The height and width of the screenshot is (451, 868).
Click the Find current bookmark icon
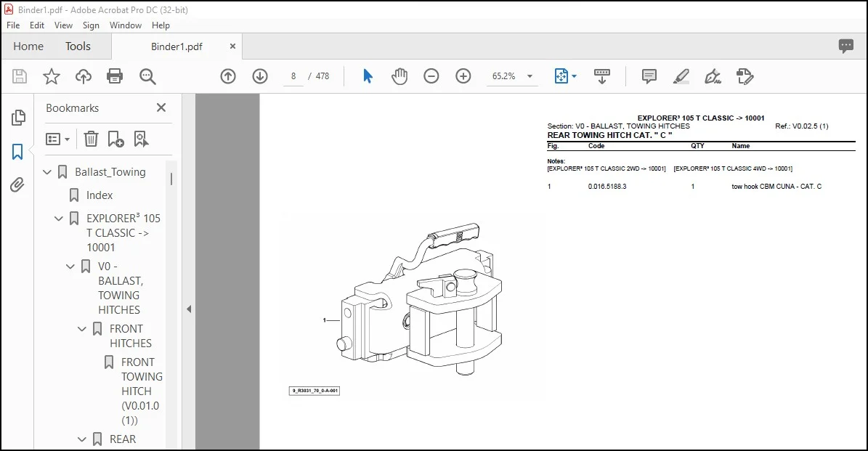pyautogui.click(x=141, y=139)
